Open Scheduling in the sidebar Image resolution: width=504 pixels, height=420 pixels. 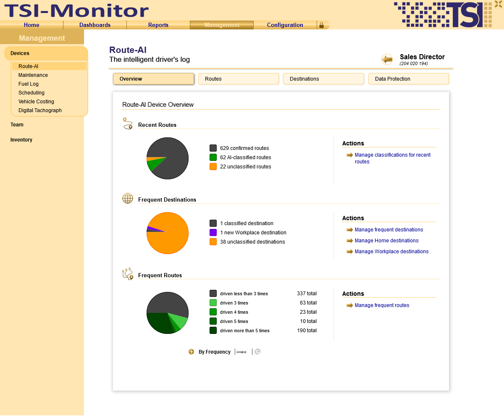click(31, 93)
